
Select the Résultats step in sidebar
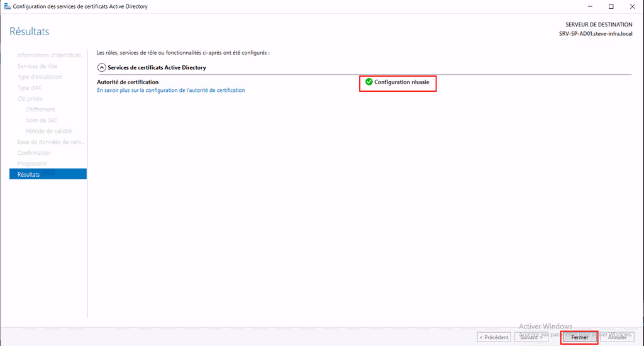(x=28, y=174)
